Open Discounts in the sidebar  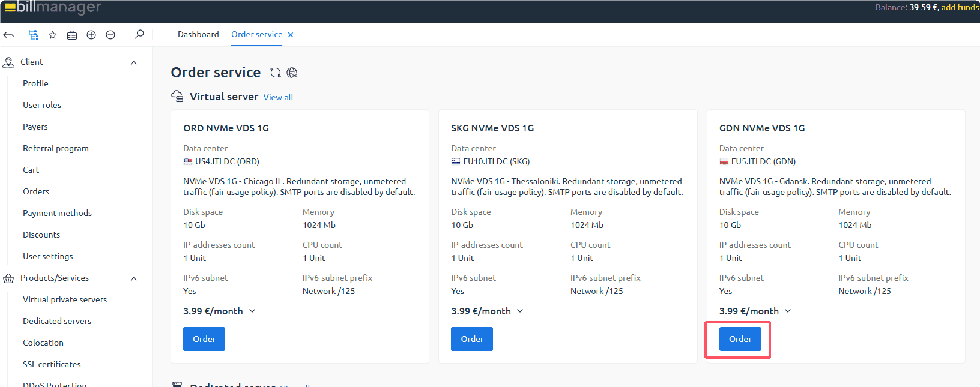click(41, 235)
